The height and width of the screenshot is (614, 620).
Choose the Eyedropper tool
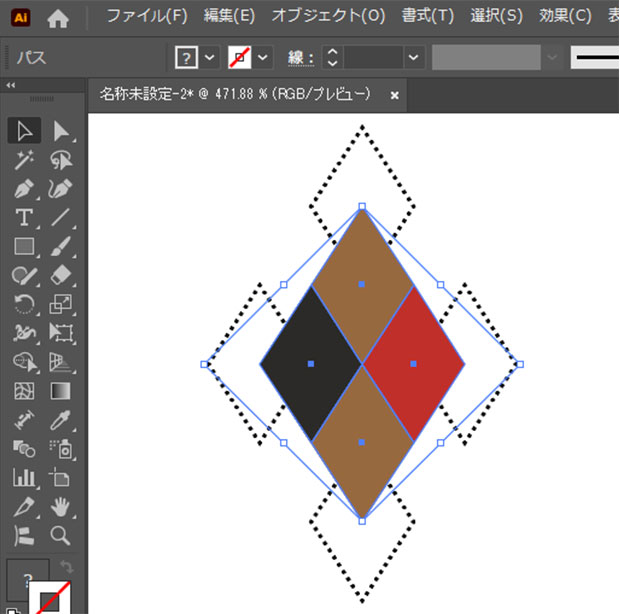coord(61,419)
